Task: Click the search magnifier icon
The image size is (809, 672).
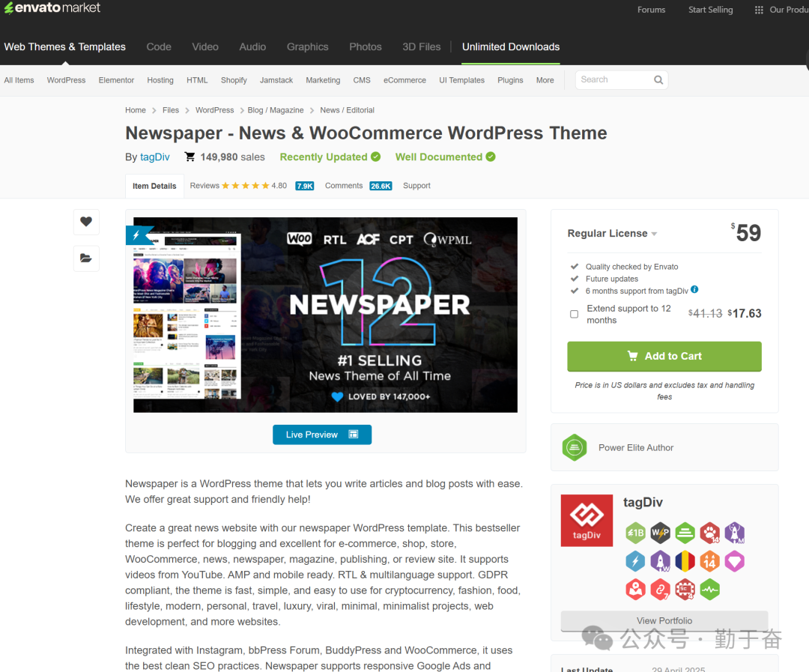Action: click(x=658, y=80)
